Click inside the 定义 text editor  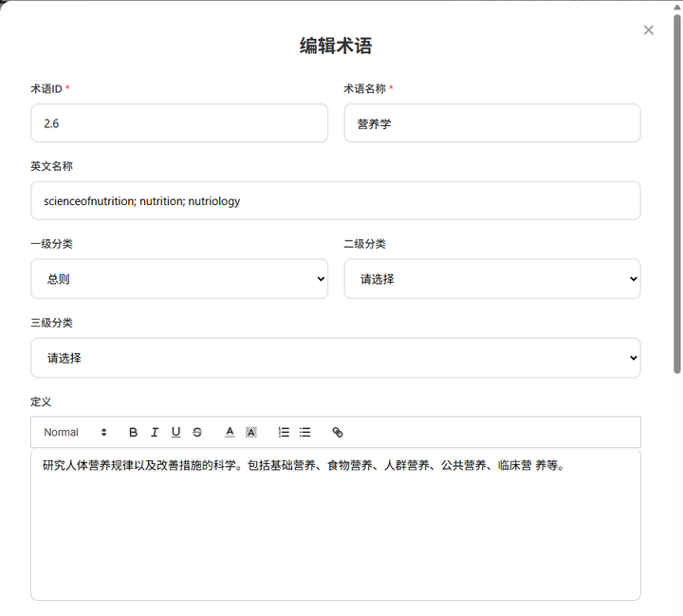(336, 525)
